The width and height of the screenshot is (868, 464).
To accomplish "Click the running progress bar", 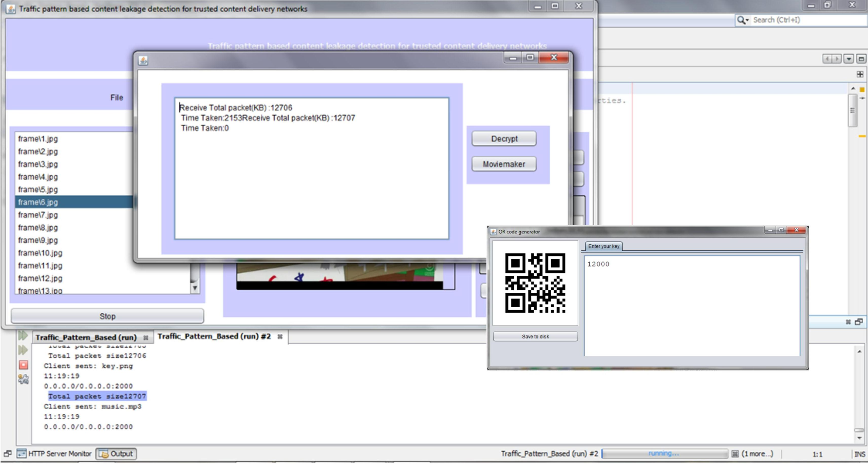I will pos(664,454).
